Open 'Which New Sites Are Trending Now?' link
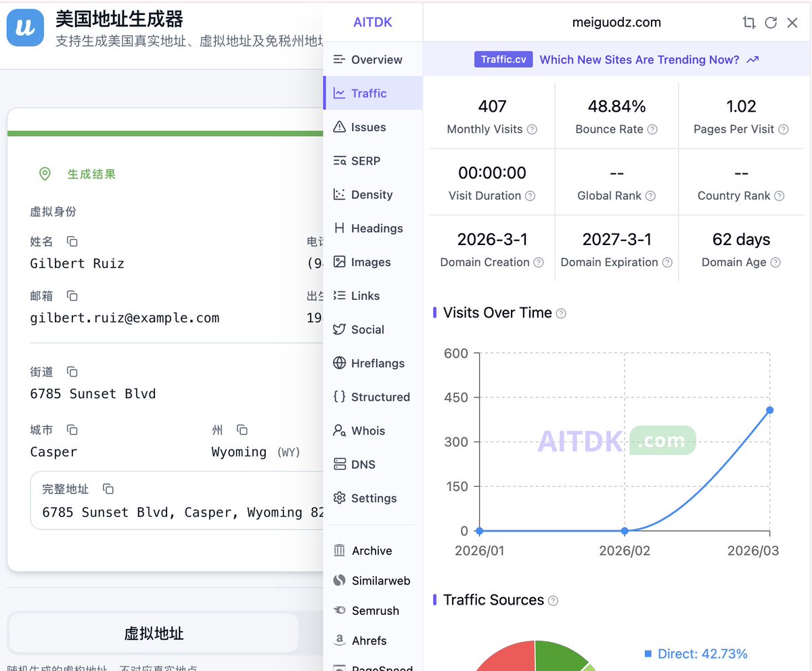 point(639,60)
